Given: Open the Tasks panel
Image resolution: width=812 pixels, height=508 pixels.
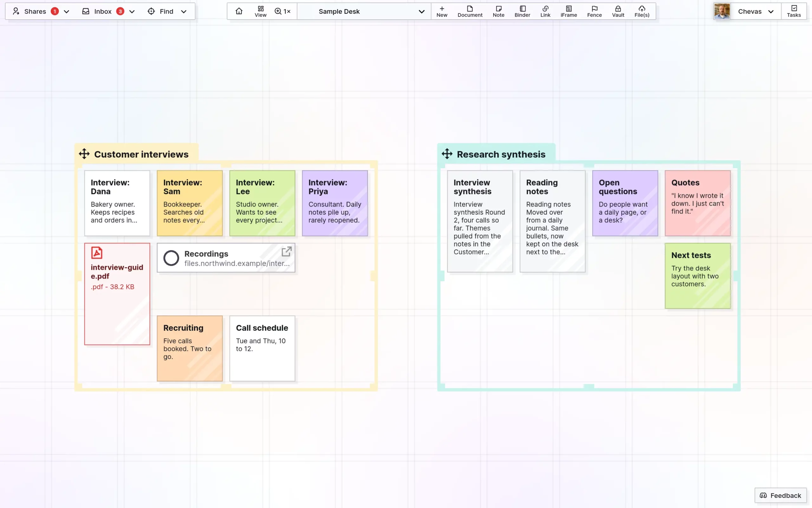Looking at the screenshot, I should [x=794, y=11].
